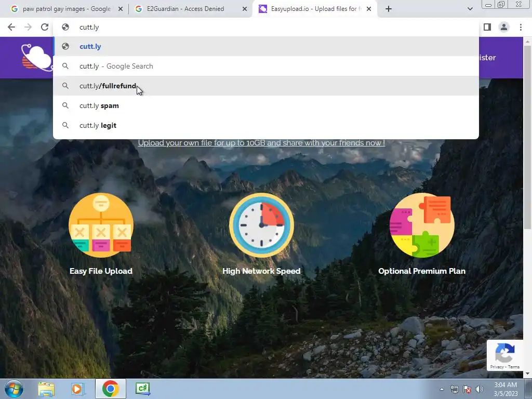The height and width of the screenshot is (399, 532).
Task: Open the reCAPTCHA Terms link
Action: [x=514, y=367]
